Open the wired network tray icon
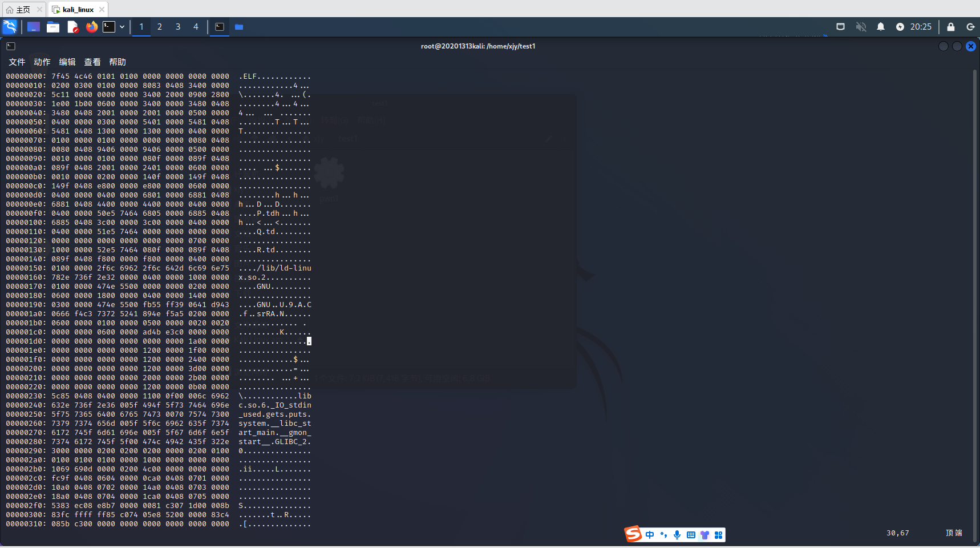The image size is (980, 548). coord(840,27)
